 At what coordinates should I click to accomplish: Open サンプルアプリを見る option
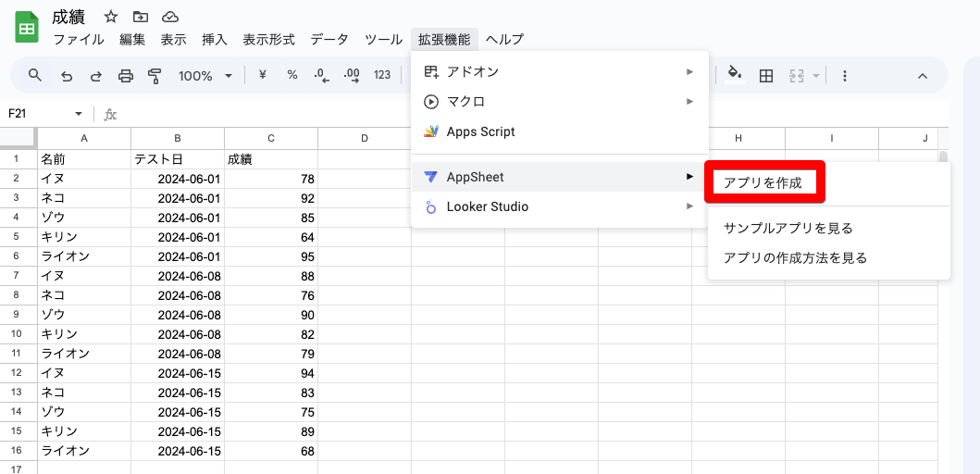pos(788,228)
